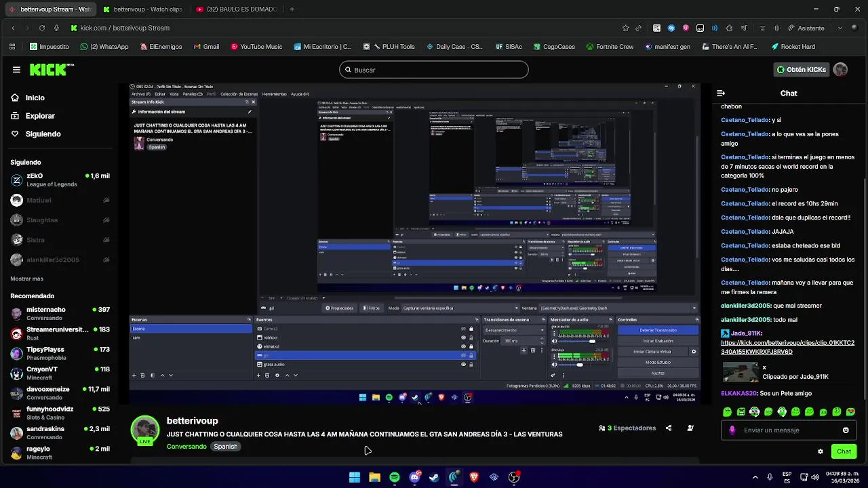Screen dimensions: 868x488
Task: Open a new browser tab
Action: (292, 9)
